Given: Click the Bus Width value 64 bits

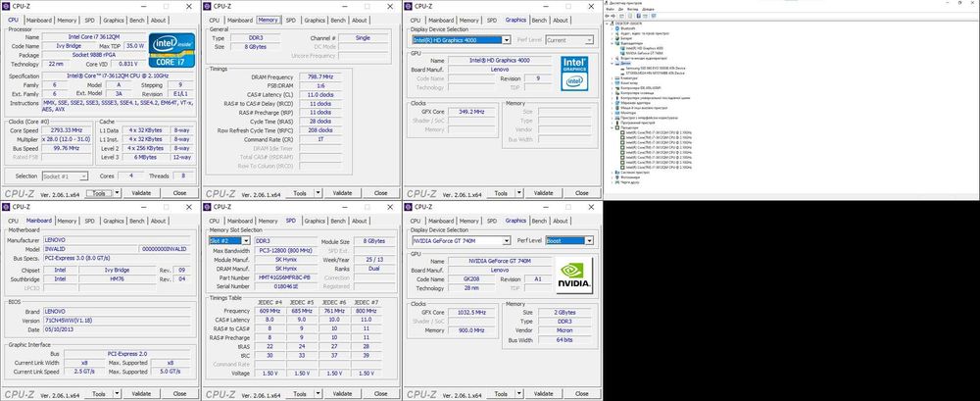Looking at the screenshot, I should coord(565,340).
